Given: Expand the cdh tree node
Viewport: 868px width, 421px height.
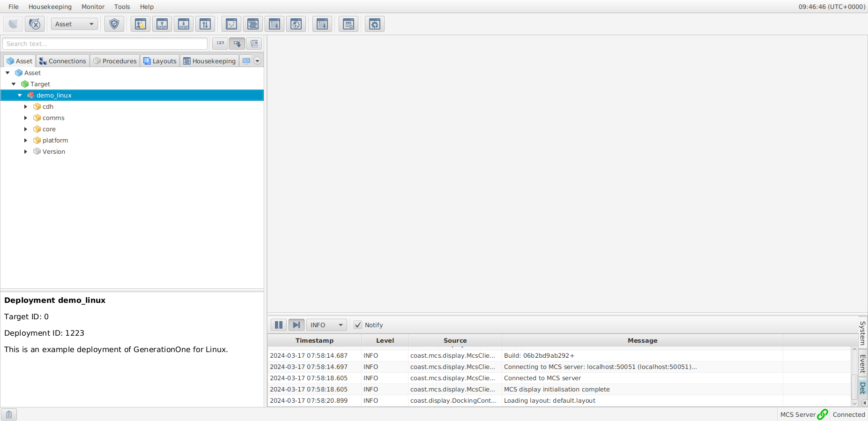Looking at the screenshot, I should 26,106.
